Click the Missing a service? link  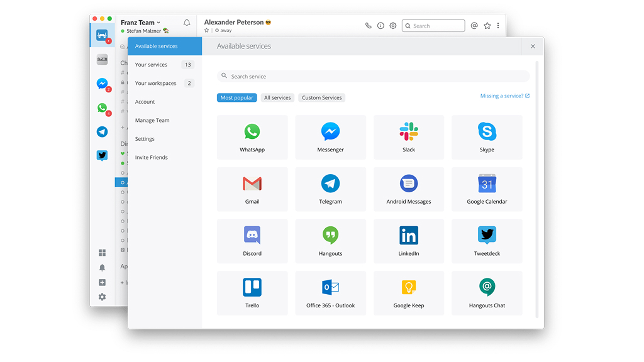[504, 96]
